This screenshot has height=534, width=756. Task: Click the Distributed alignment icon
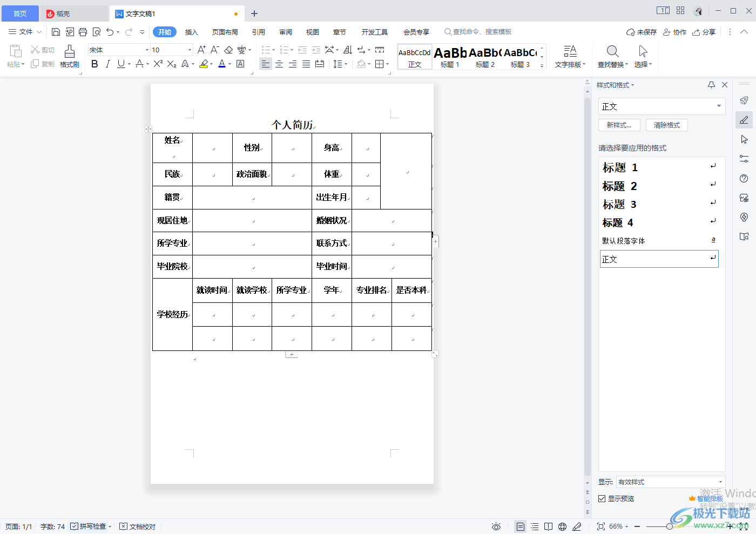[x=320, y=64]
